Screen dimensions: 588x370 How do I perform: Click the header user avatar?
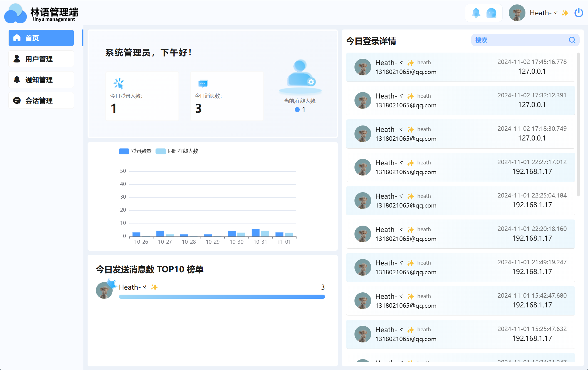(517, 13)
